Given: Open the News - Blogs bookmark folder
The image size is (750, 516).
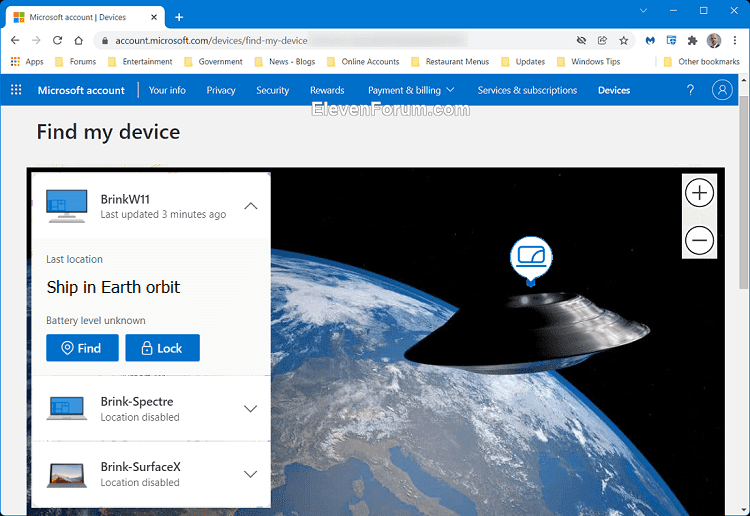Looking at the screenshot, I should click(285, 62).
